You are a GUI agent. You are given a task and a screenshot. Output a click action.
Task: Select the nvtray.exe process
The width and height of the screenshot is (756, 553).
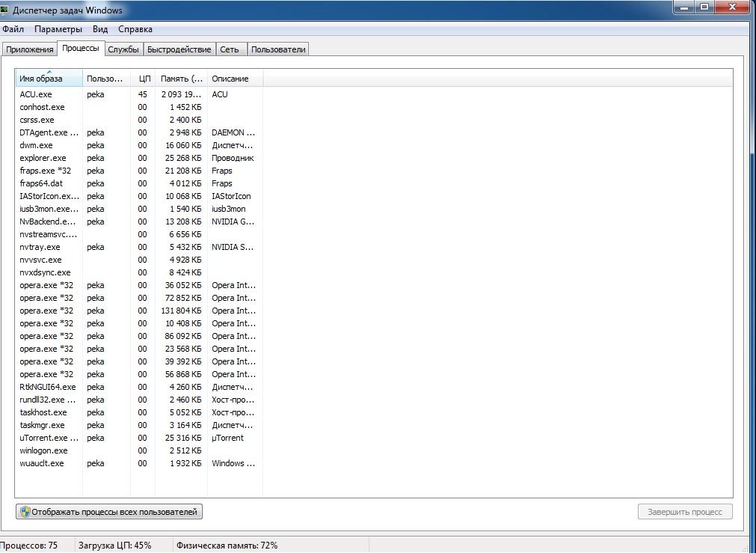click(139, 247)
